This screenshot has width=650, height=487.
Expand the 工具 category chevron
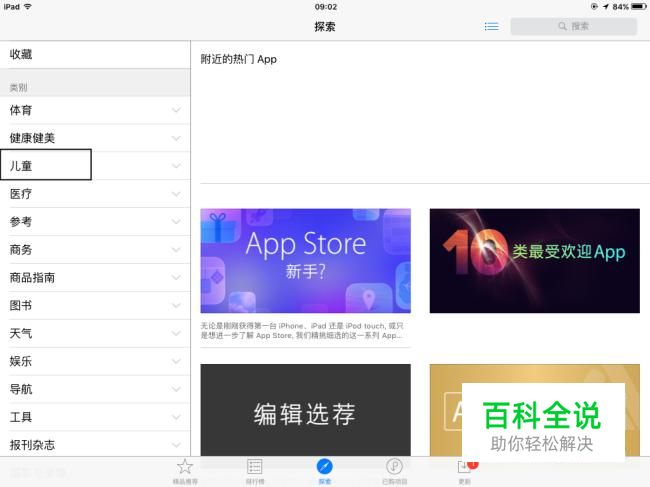[176, 417]
